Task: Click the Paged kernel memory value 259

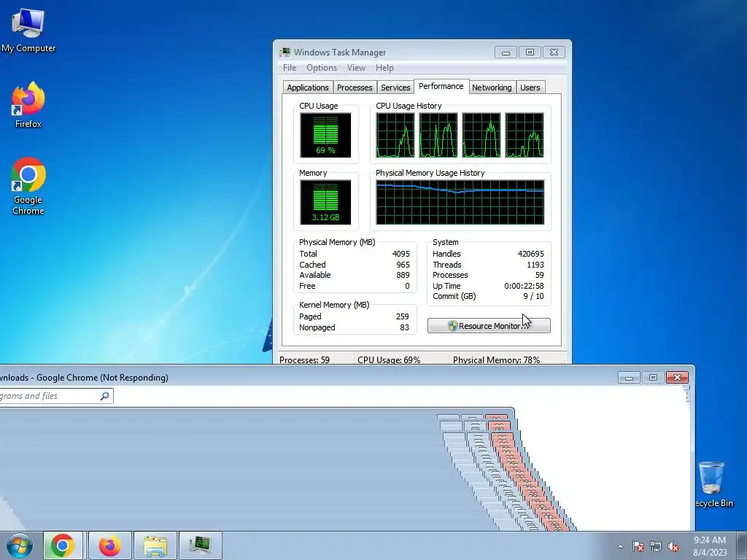Action: (403, 316)
